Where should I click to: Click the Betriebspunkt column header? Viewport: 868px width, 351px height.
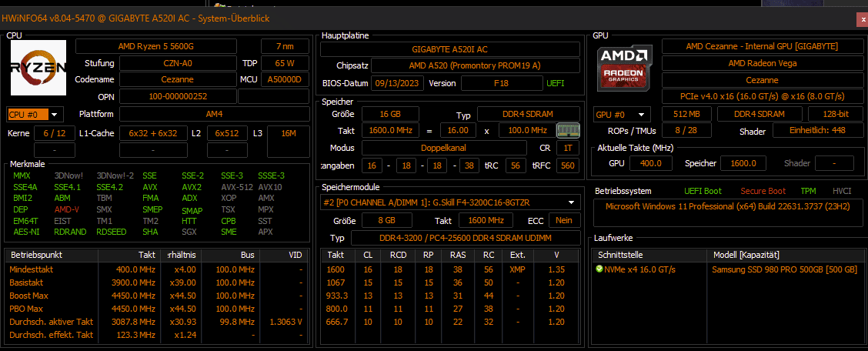tap(52, 255)
